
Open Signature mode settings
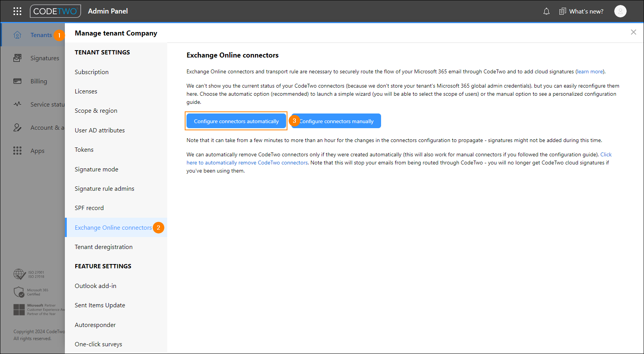click(96, 169)
